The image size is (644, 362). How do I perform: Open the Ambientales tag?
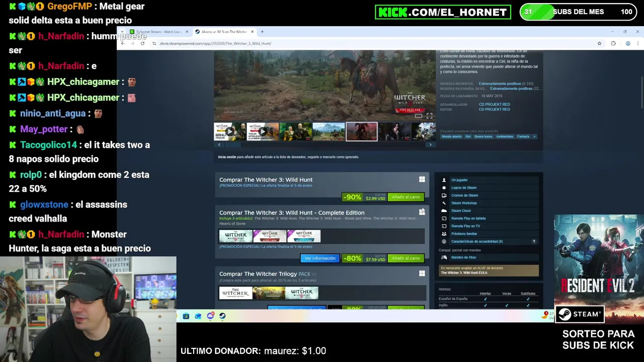click(x=505, y=137)
